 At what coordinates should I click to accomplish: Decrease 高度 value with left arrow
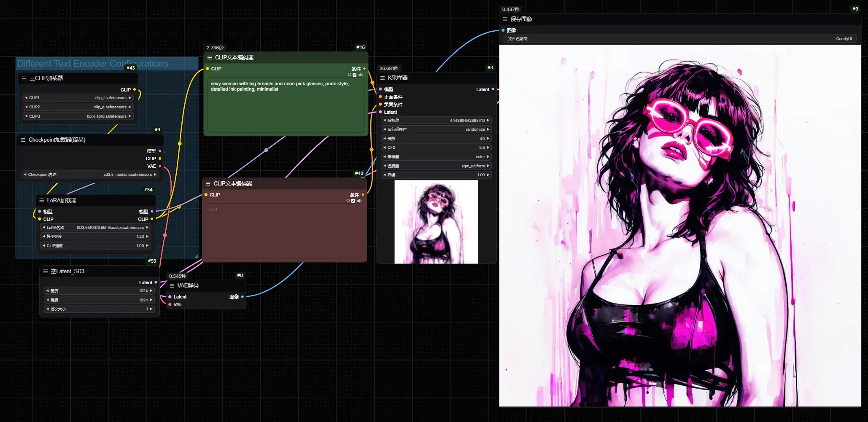[x=47, y=300]
